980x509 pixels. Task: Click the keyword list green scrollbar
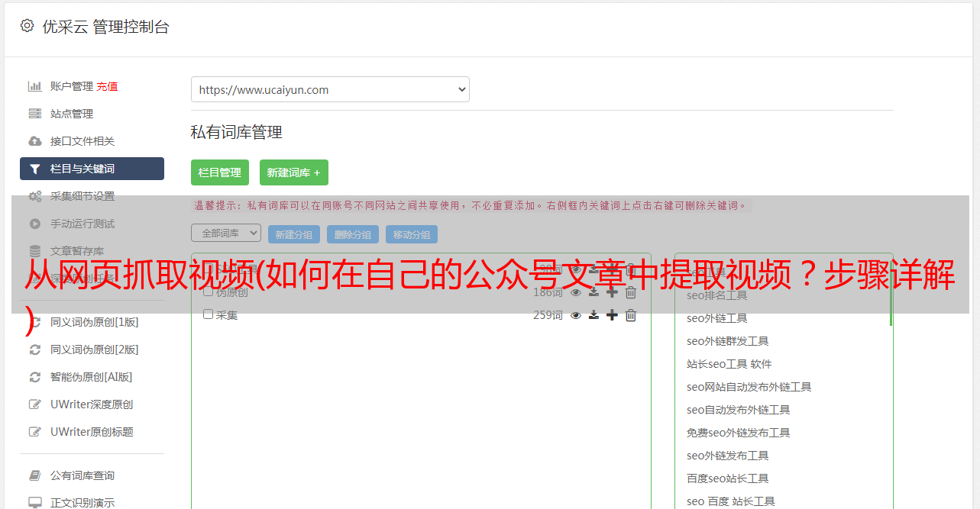[891, 293]
